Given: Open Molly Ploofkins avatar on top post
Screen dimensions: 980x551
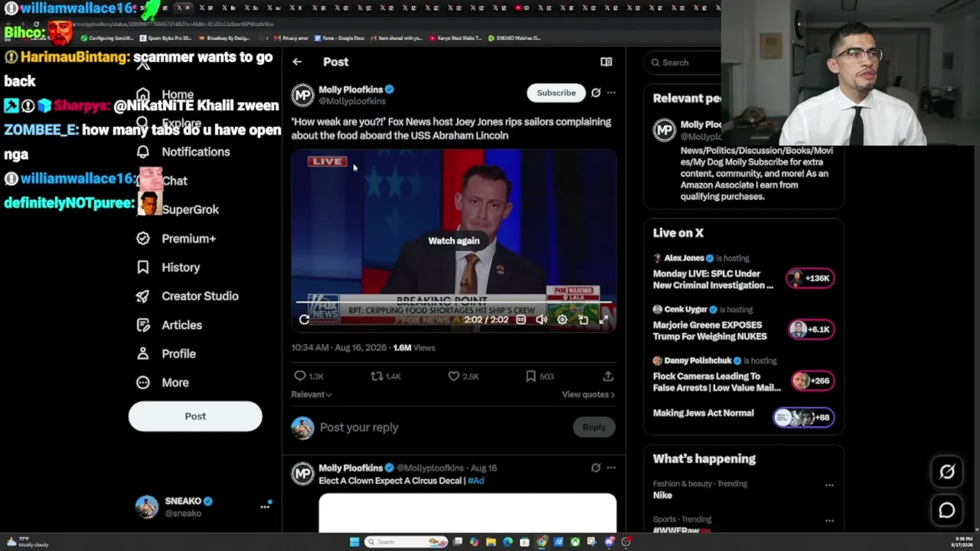Looking at the screenshot, I should [303, 96].
